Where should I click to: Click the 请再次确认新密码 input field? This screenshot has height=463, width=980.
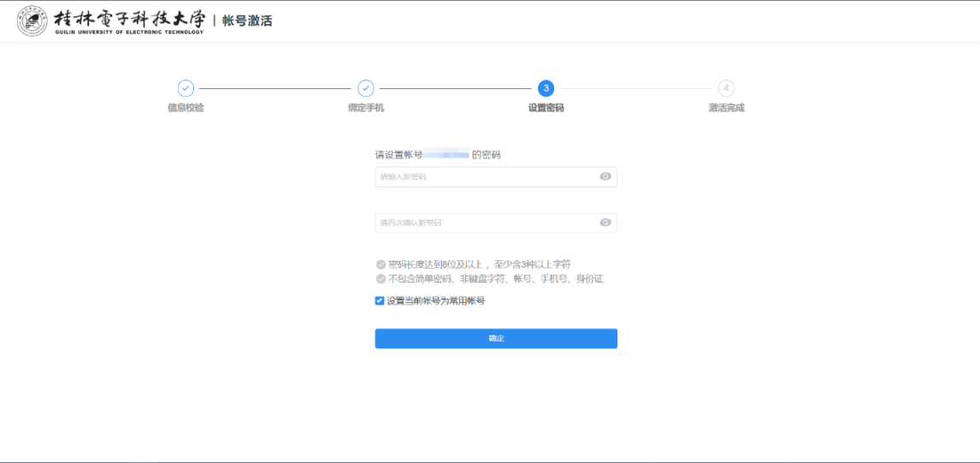point(486,223)
